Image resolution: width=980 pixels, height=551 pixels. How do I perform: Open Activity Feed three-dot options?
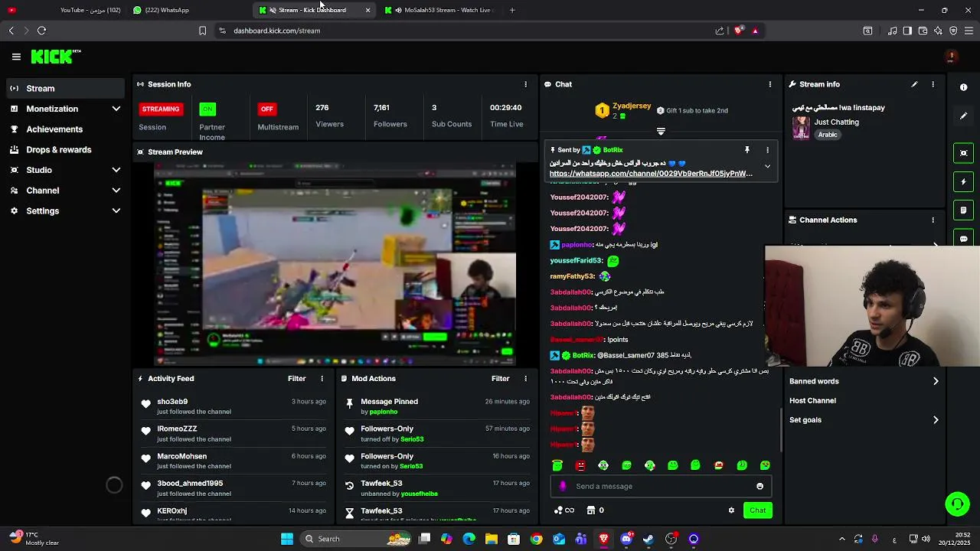[x=322, y=379]
